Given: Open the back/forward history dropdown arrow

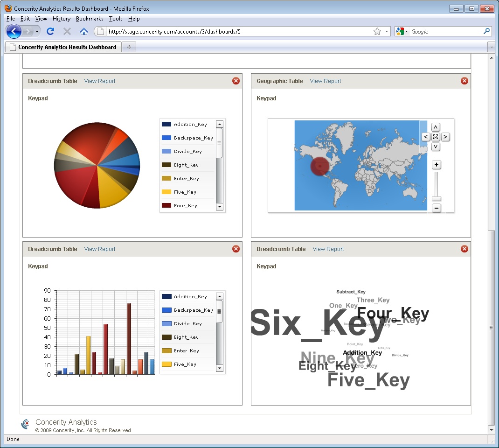Looking at the screenshot, I should (37, 31).
